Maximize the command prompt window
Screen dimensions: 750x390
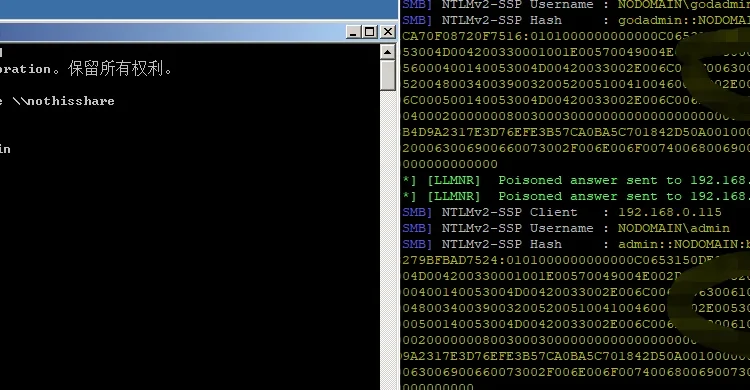tap(370, 32)
